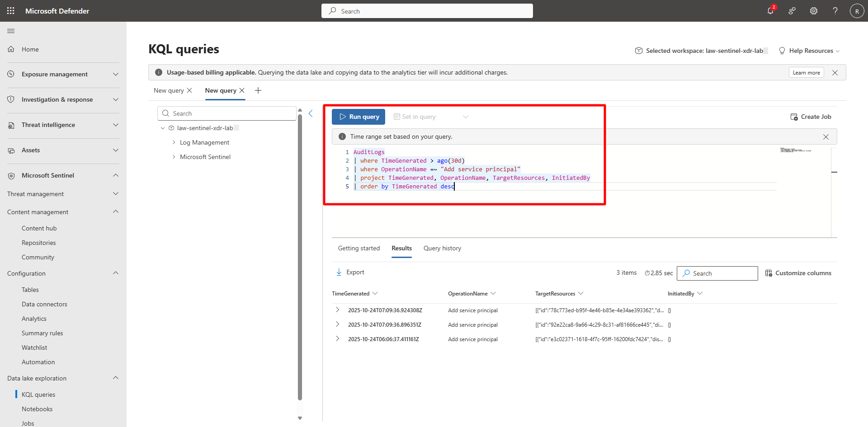Open Automation in sidebar
This screenshot has height=427, width=868.
(38, 362)
